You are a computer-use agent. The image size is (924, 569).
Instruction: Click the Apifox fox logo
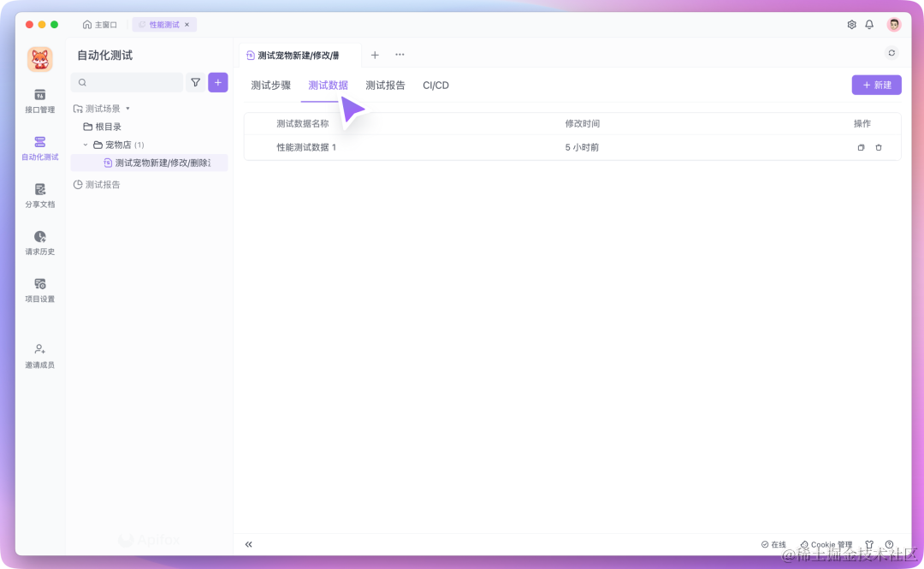[40, 60]
